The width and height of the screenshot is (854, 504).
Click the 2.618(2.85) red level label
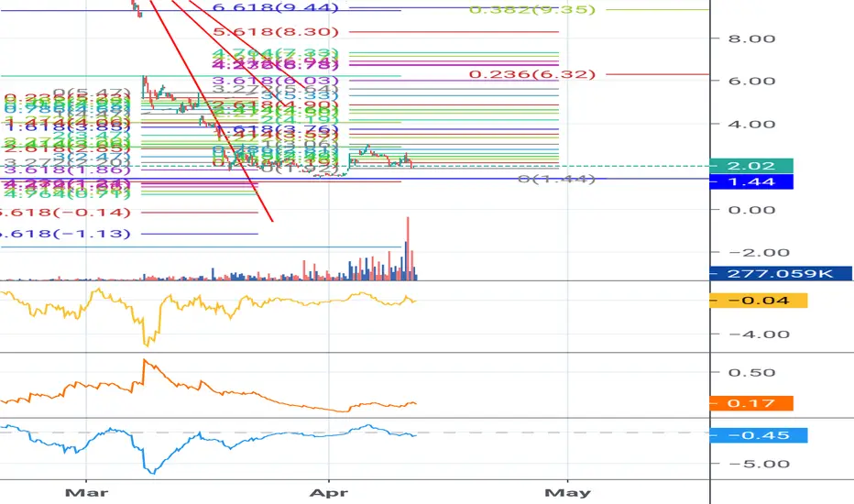(67, 148)
